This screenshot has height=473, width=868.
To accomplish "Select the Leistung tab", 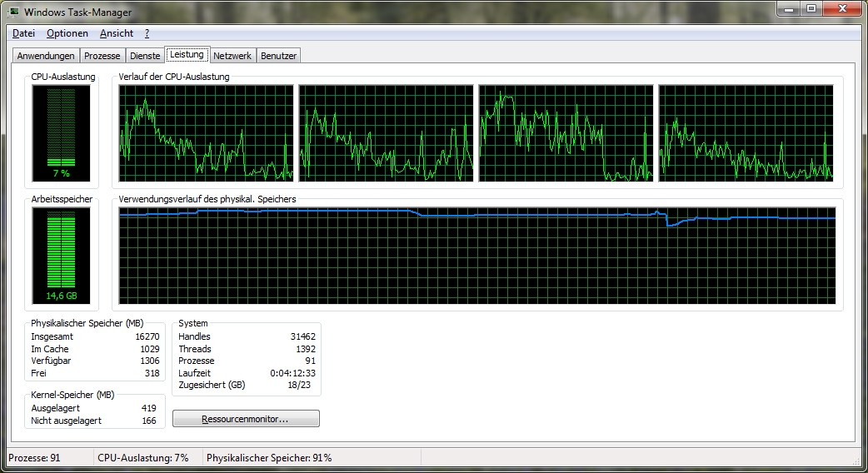I will 187,54.
